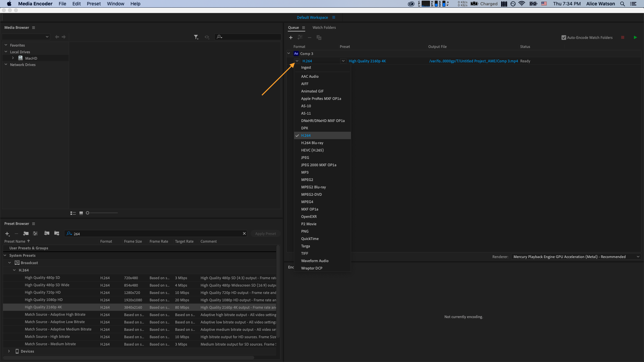This screenshot has height=362, width=644.
Task: Click the Export Presets icon
Action: pyautogui.click(x=57, y=234)
